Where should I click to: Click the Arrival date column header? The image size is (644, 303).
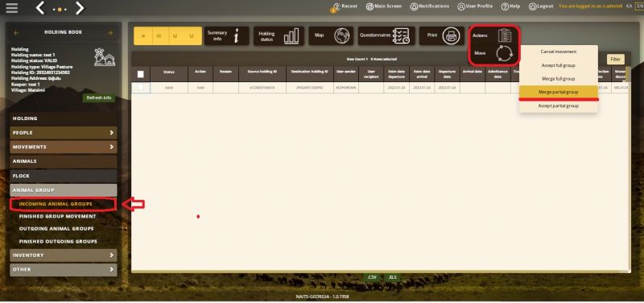[473, 74]
